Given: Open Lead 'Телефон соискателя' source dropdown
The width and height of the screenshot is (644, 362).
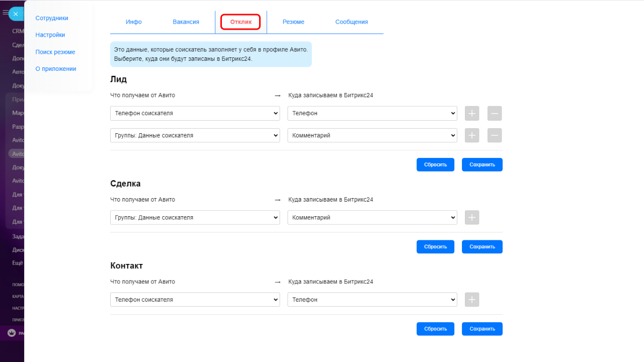Looking at the screenshot, I should [195, 114].
